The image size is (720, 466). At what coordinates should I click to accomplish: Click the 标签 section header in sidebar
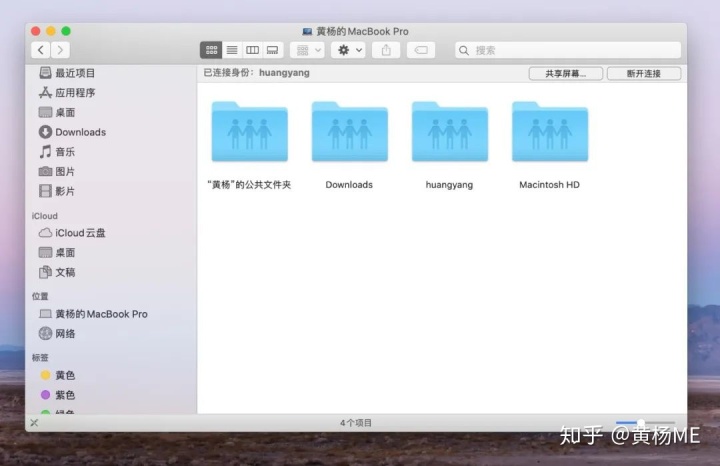[x=40, y=358]
